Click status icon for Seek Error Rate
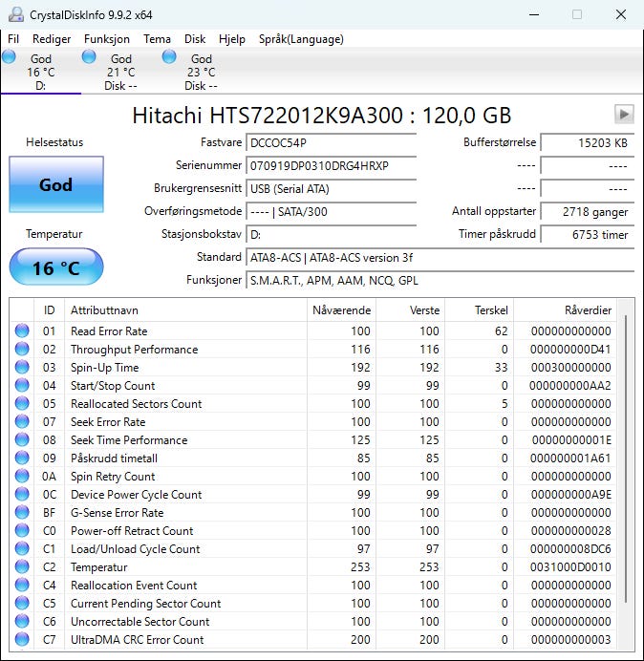This screenshot has width=644, height=661. pos(22,421)
